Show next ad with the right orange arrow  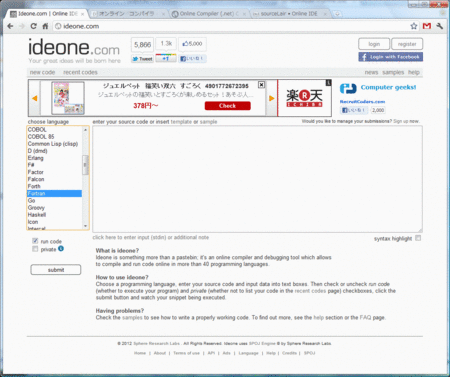(x=271, y=98)
